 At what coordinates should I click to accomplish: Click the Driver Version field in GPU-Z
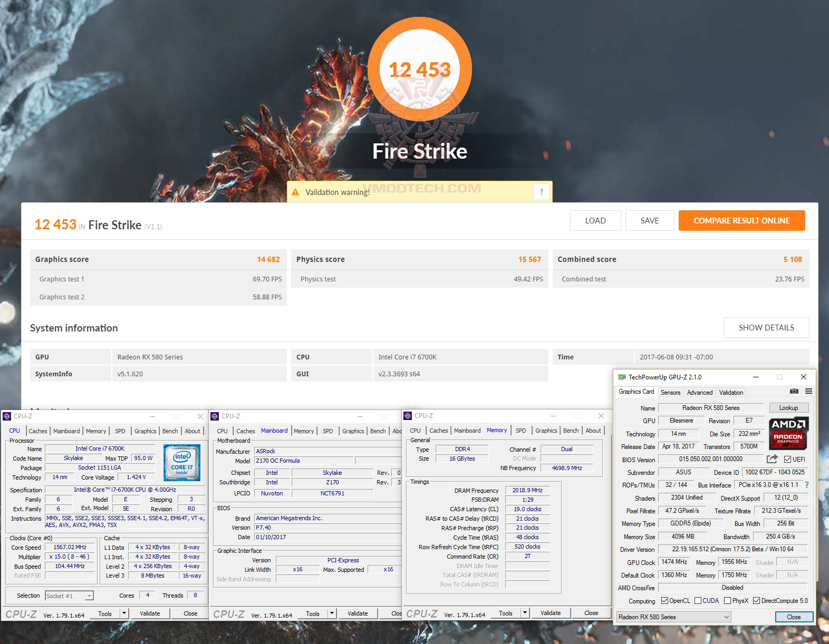[732, 549]
